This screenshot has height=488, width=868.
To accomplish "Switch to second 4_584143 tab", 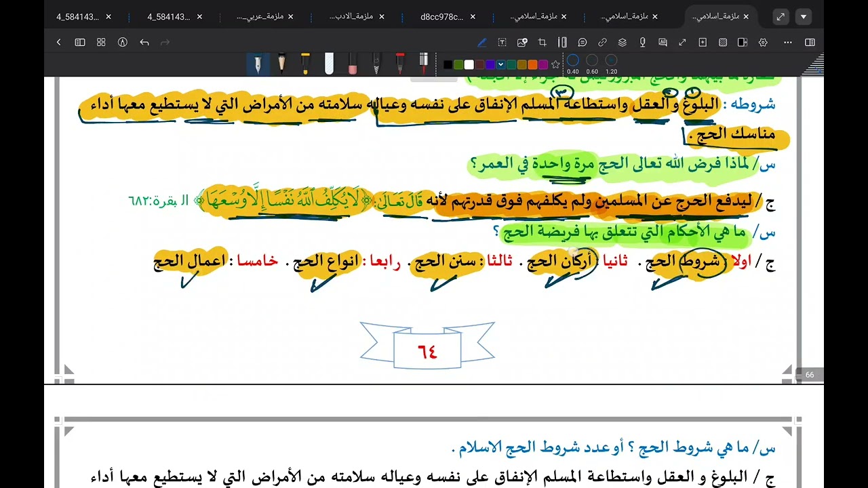I will [169, 16].
